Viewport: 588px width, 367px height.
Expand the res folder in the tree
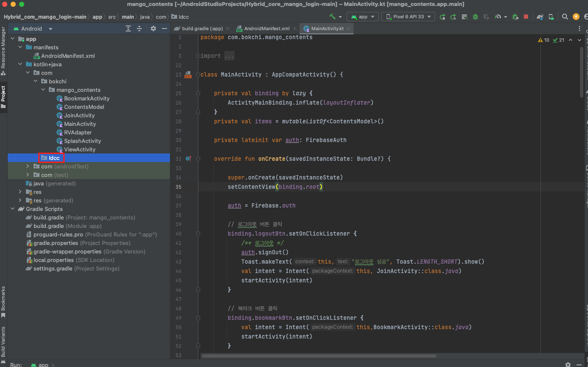pos(20,192)
